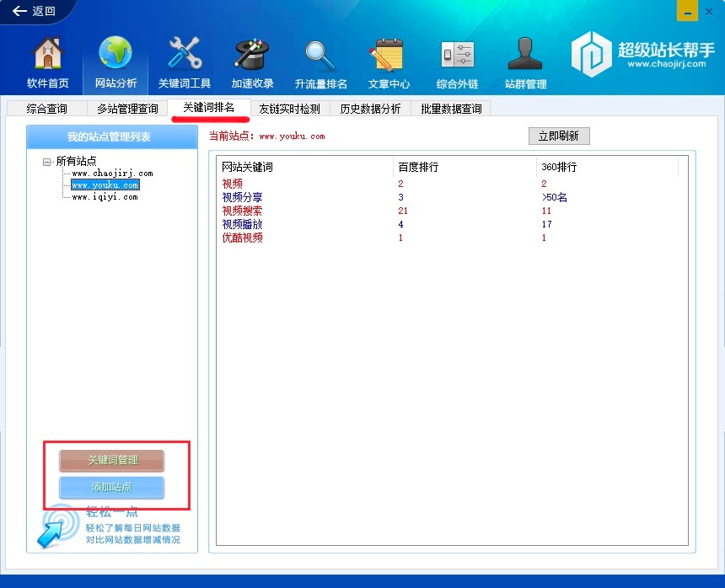Sort by the 360排行 column header
This screenshot has width=725, height=588.
(x=607, y=167)
